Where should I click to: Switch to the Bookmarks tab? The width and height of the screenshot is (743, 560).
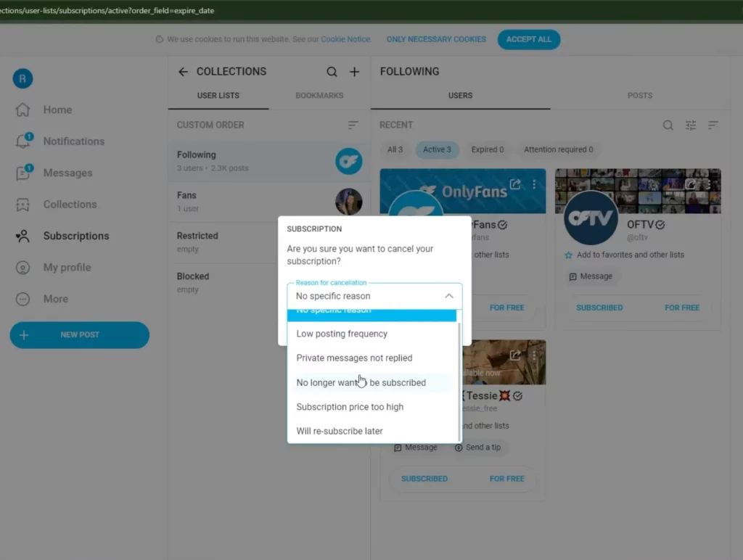[319, 96]
